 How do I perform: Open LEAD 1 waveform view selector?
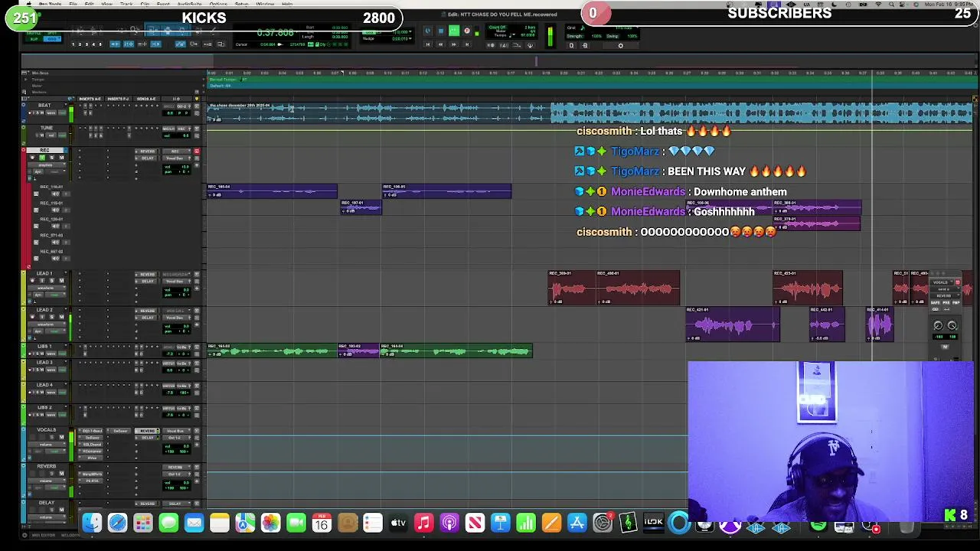click(46, 288)
